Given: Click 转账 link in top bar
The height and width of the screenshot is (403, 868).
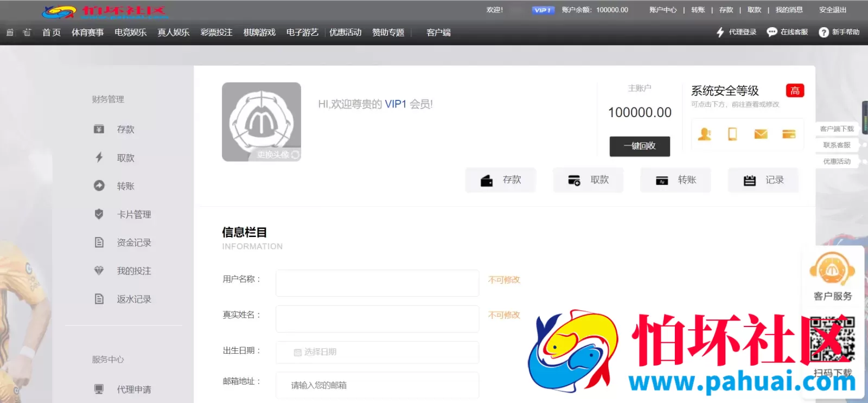Looking at the screenshot, I should (698, 10).
